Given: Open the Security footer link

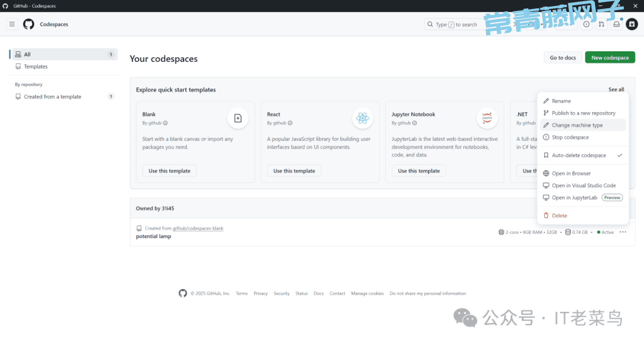Looking at the screenshot, I should tap(281, 293).
